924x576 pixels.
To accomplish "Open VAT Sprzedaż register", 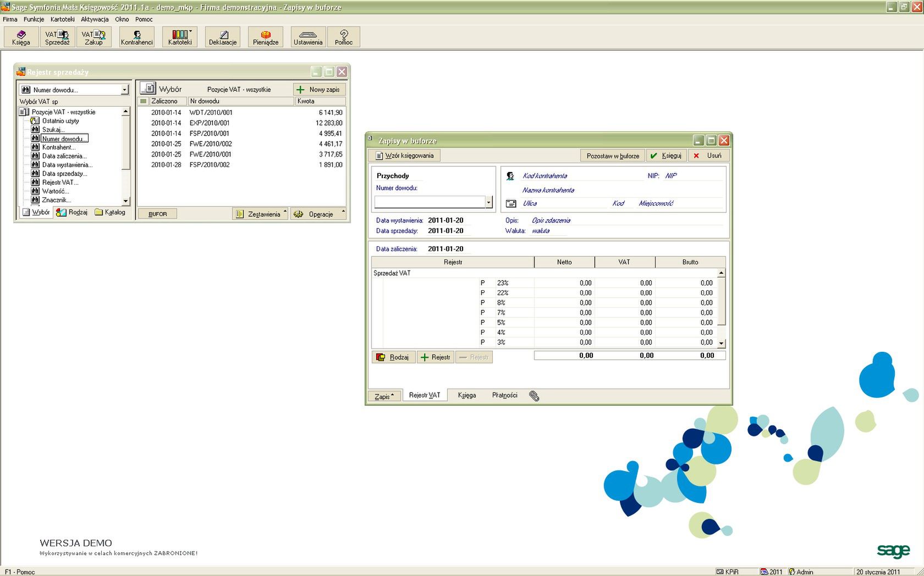I will tap(57, 37).
